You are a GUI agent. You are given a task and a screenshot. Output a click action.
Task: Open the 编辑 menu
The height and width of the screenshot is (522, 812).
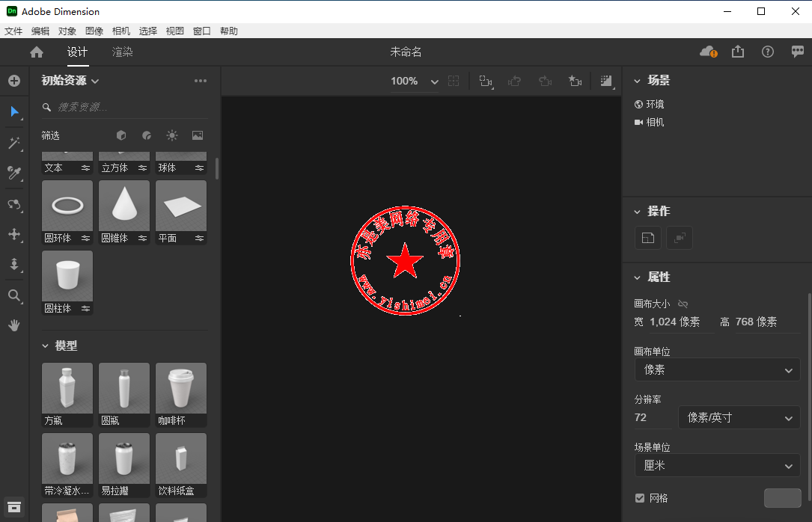40,31
